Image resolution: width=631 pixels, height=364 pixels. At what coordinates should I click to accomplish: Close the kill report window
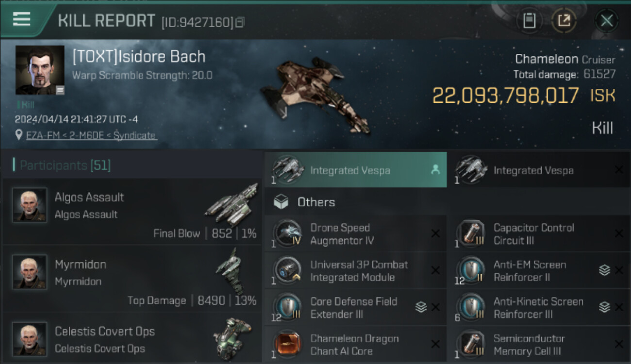607,21
